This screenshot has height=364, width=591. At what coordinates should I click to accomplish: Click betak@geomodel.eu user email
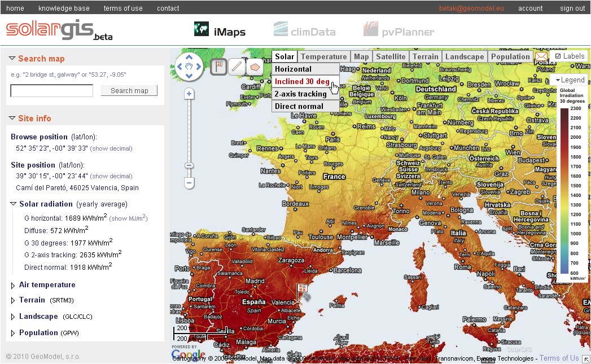click(x=471, y=8)
